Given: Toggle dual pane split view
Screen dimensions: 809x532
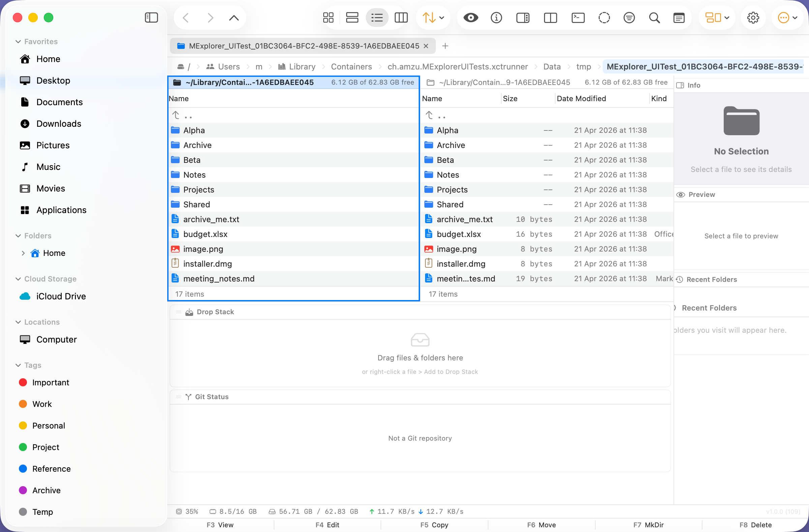Looking at the screenshot, I should [x=550, y=17].
